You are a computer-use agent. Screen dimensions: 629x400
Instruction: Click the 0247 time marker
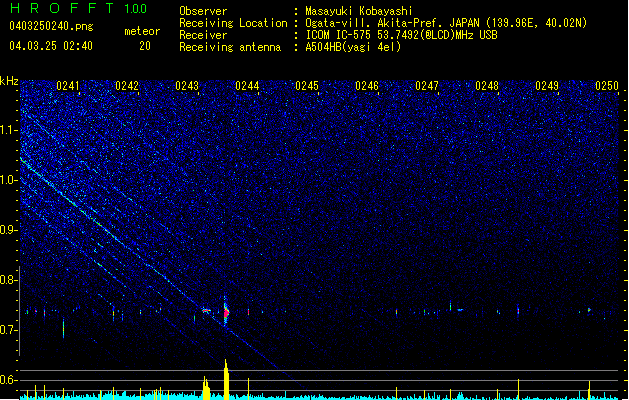(x=427, y=86)
